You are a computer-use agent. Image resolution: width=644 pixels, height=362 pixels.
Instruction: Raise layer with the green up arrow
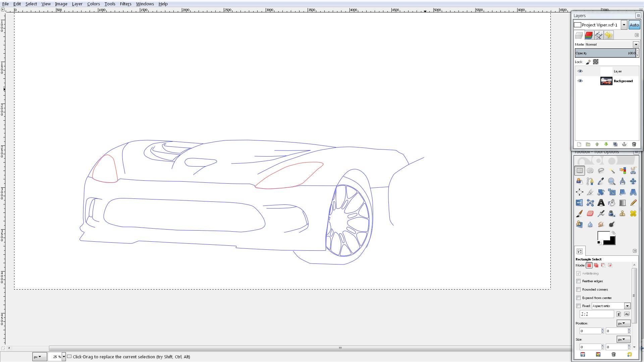tap(597, 144)
